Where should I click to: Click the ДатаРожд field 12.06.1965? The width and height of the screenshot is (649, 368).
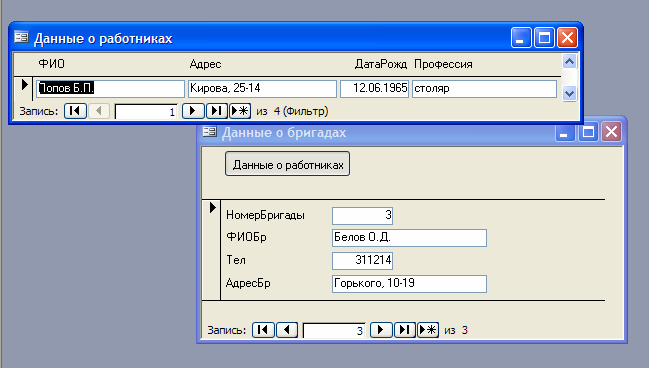point(375,89)
